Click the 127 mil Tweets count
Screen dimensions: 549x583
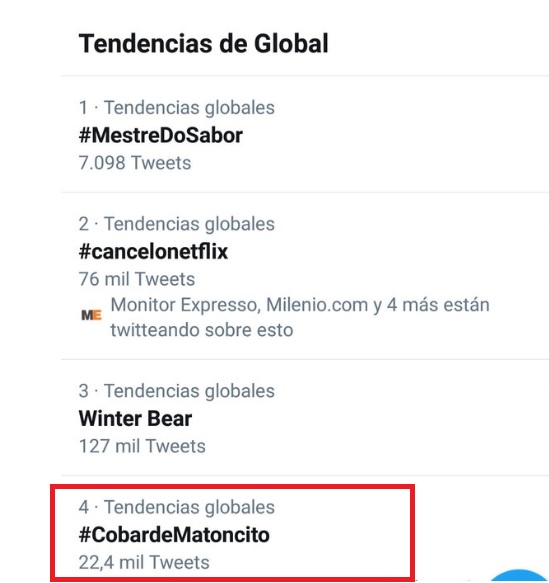point(142,446)
